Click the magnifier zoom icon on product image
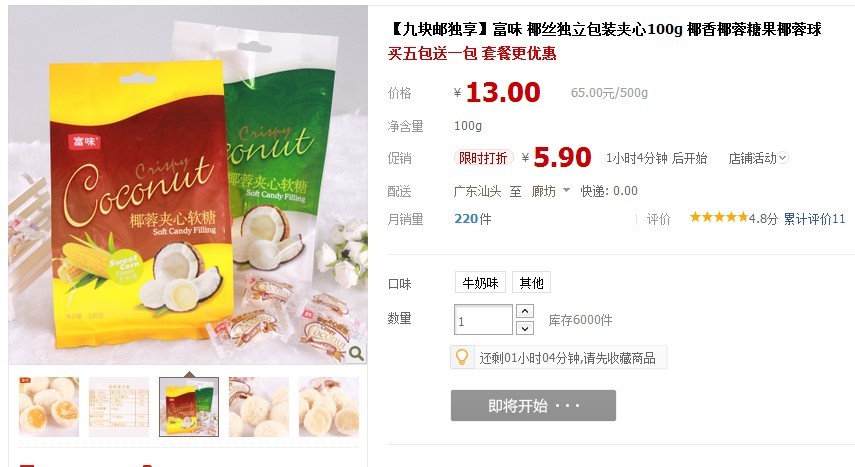Viewport: 855px width, 467px height. (x=356, y=354)
